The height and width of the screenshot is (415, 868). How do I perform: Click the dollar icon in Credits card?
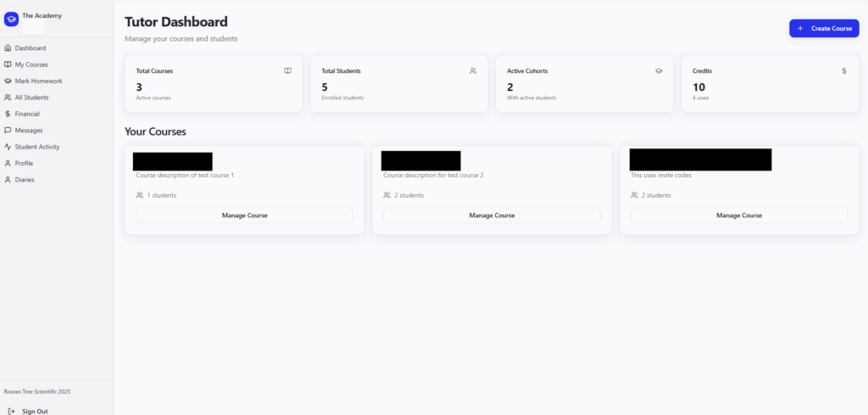844,71
